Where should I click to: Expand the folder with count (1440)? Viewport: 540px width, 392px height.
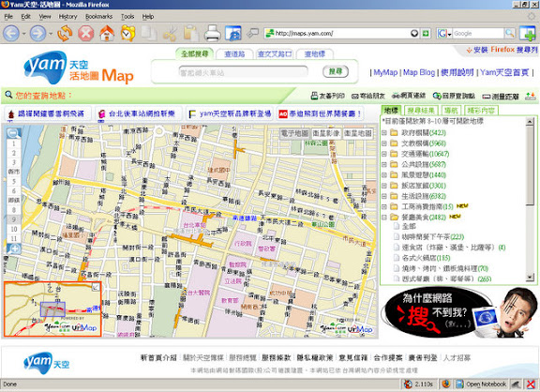tap(384, 175)
